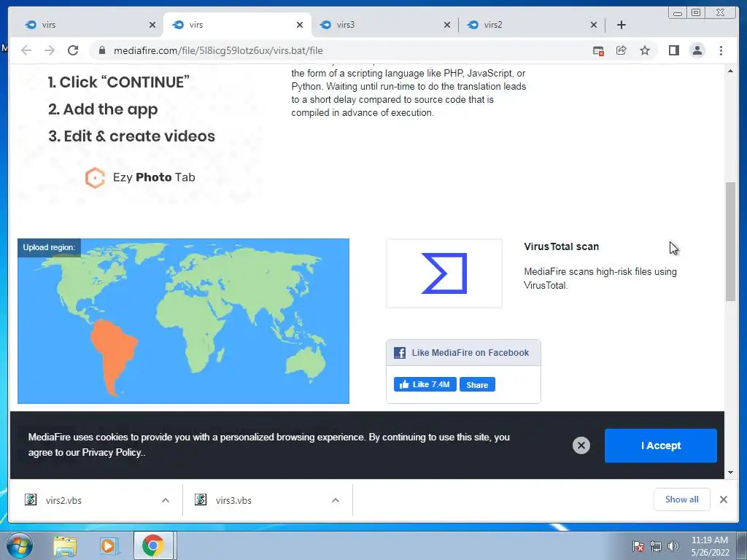Click the Facebook Like 7.4M button

tap(425, 384)
